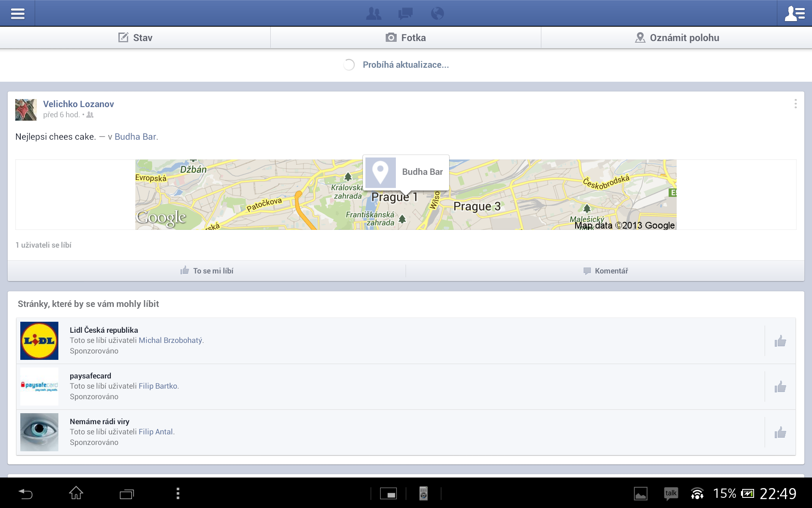Open messages using the chat bubble icon
Image resolution: width=812 pixels, height=508 pixels.
click(x=406, y=13)
